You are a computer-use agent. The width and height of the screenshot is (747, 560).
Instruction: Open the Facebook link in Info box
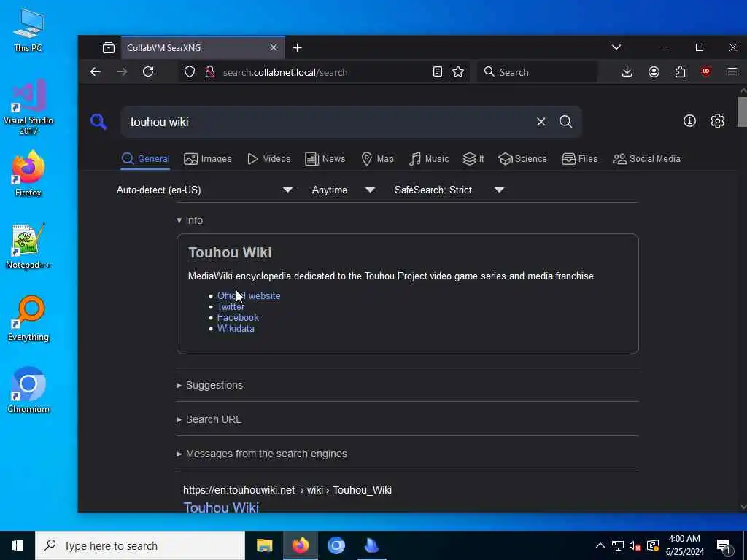238,318
